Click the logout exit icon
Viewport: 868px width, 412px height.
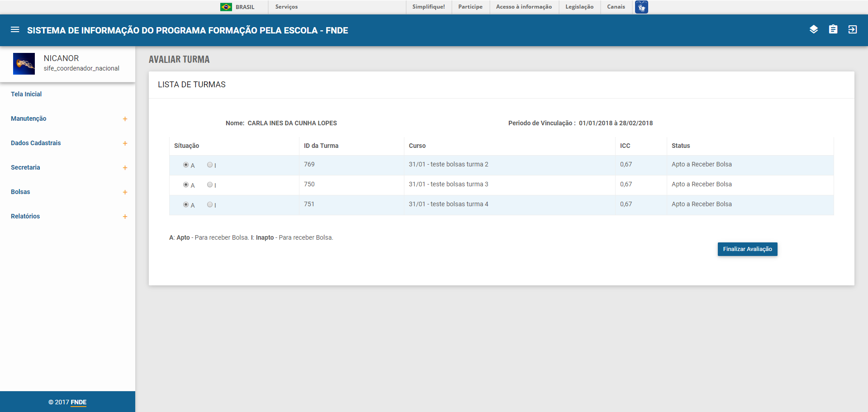pyautogui.click(x=852, y=30)
